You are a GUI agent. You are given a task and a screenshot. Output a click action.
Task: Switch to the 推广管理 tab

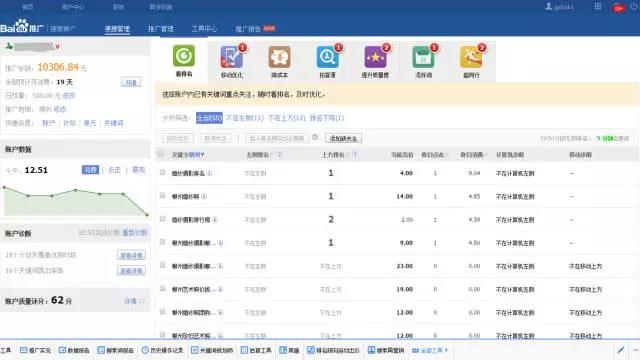coord(160,29)
